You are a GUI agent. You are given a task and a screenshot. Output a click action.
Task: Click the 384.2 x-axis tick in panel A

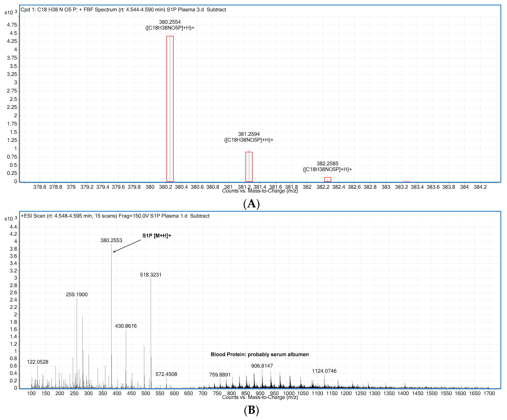tap(480, 187)
